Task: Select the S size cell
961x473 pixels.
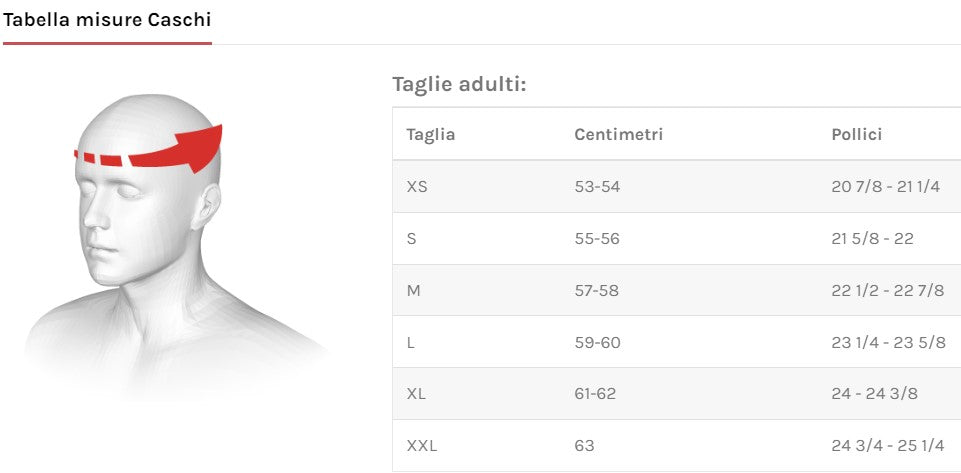Action: click(412, 238)
